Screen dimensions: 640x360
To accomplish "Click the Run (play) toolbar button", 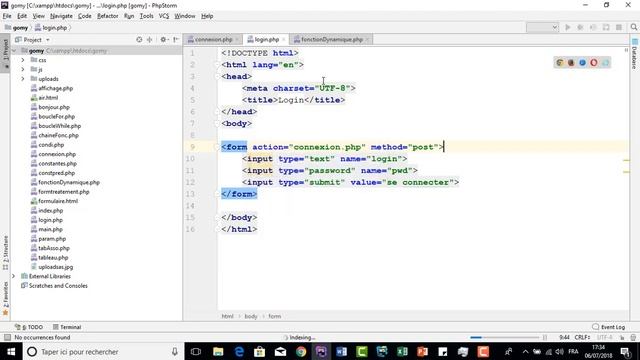I will [x=567, y=27].
